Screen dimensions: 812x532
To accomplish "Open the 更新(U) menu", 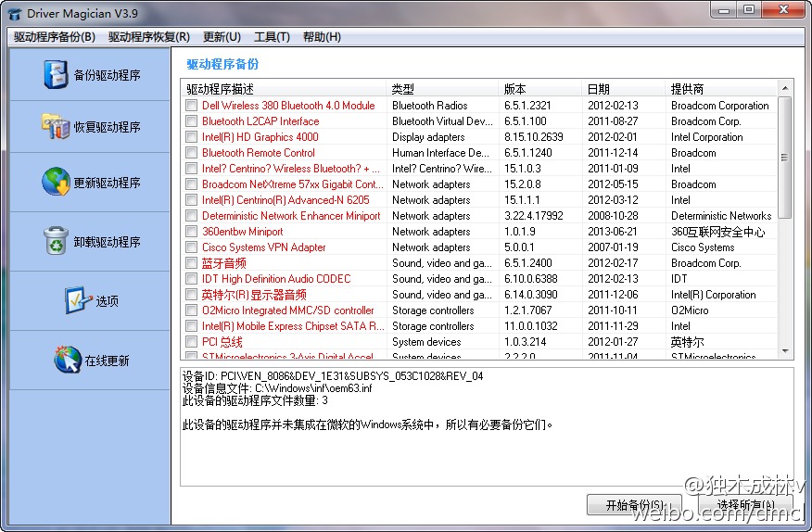I will (222, 37).
